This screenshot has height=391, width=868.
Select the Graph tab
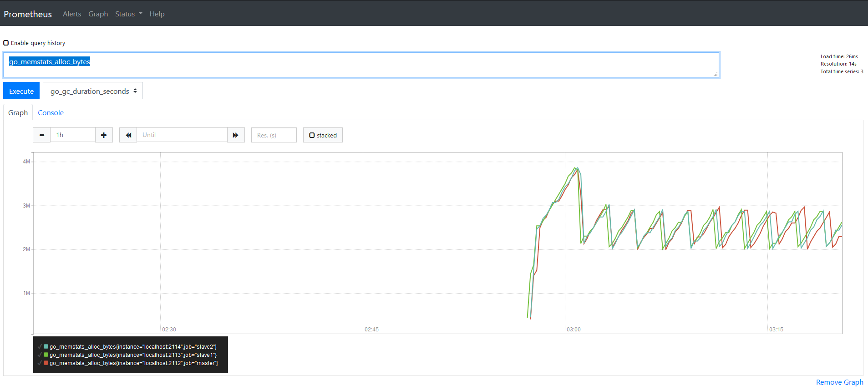click(18, 113)
